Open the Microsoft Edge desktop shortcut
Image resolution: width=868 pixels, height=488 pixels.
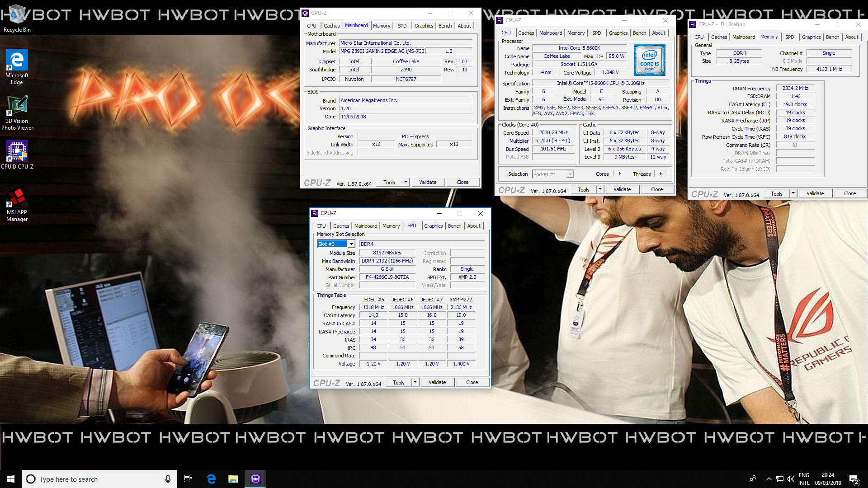(17, 67)
